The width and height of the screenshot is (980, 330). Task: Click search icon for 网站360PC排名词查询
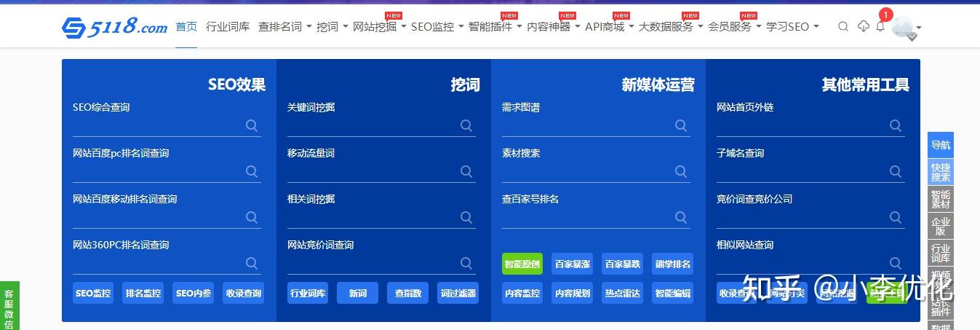(252, 263)
